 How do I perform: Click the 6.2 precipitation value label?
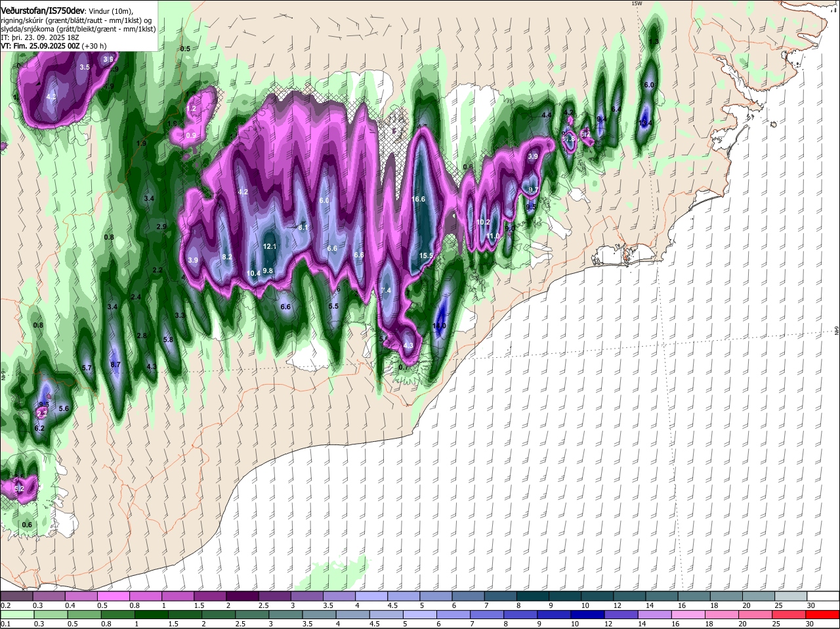click(39, 428)
